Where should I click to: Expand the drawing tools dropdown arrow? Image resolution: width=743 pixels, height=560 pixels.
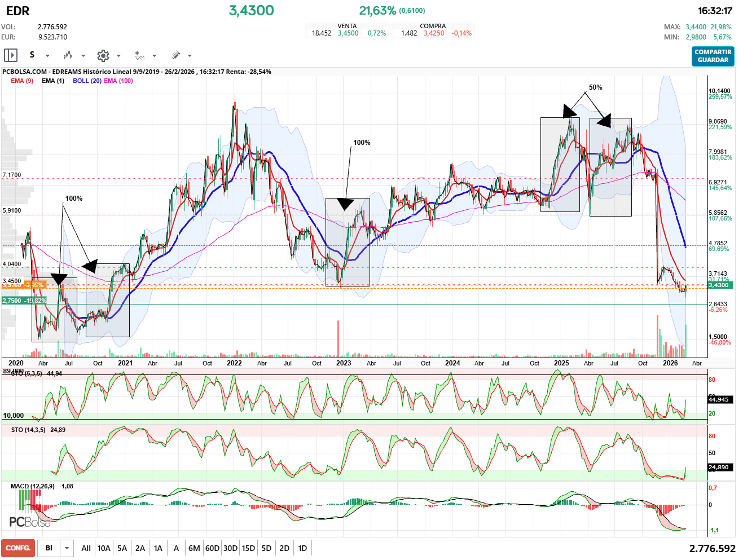point(190,56)
